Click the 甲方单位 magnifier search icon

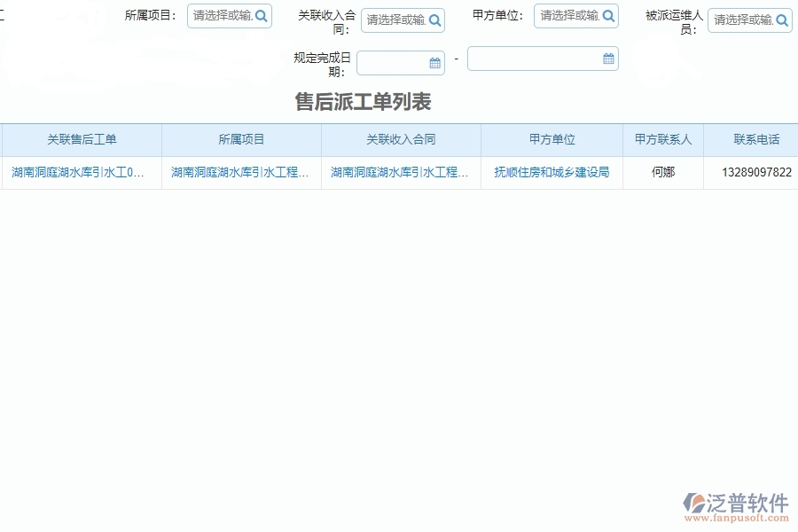[x=609, y=15]
